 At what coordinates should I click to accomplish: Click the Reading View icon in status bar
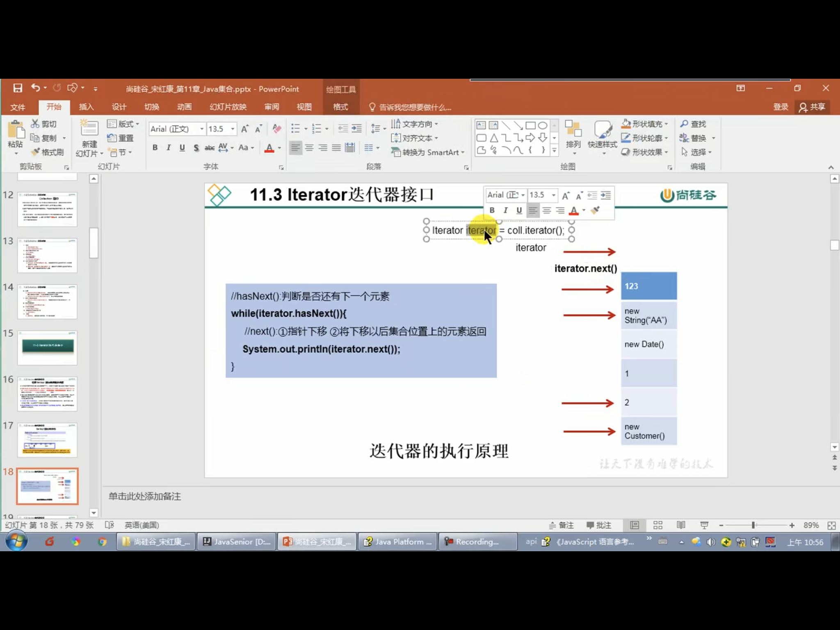[x=681, y=525]
